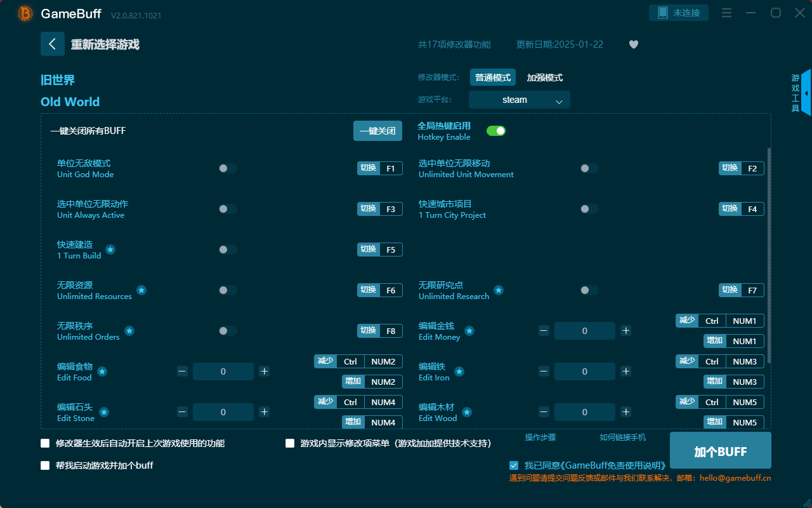Viewport: 812px width, 508px height.
Task: Click the star icon beside 无限资源
Action: click(x=141, y=290)
